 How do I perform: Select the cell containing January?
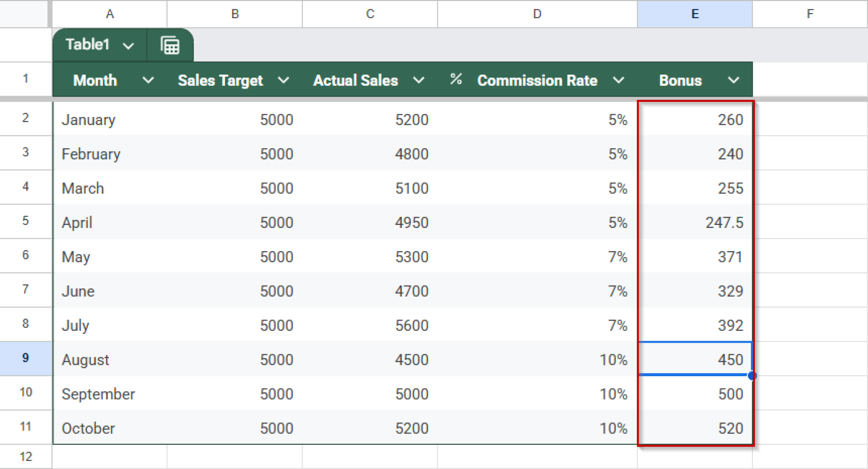click(x=110, y=119)
